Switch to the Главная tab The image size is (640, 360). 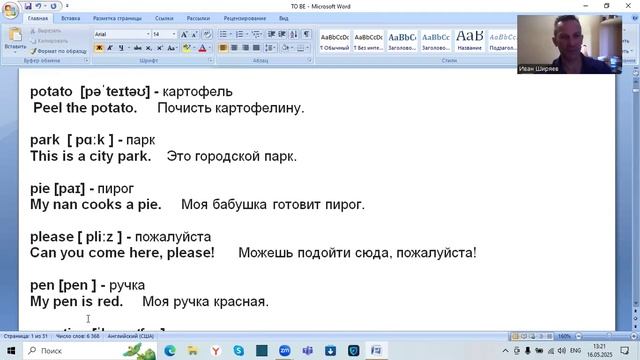pyautogui.click(x=38, y=18)
